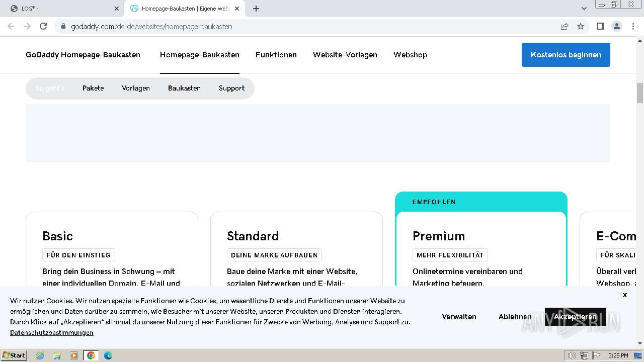
Task: Click the Chrome icon in the taskbar
Action: pyautogui.click(x=91, y=355)
